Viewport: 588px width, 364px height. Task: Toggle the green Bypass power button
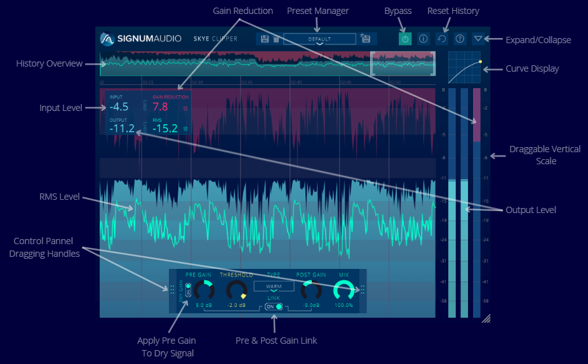405,39
